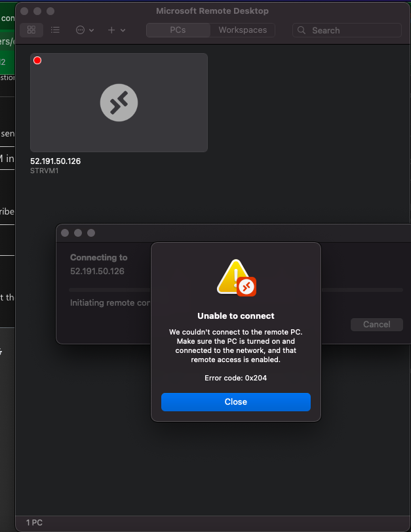Click close button of main Remote Desktop window
This screenshot has height=532, width=411.
pyautogui.click(x=24, y=11)
